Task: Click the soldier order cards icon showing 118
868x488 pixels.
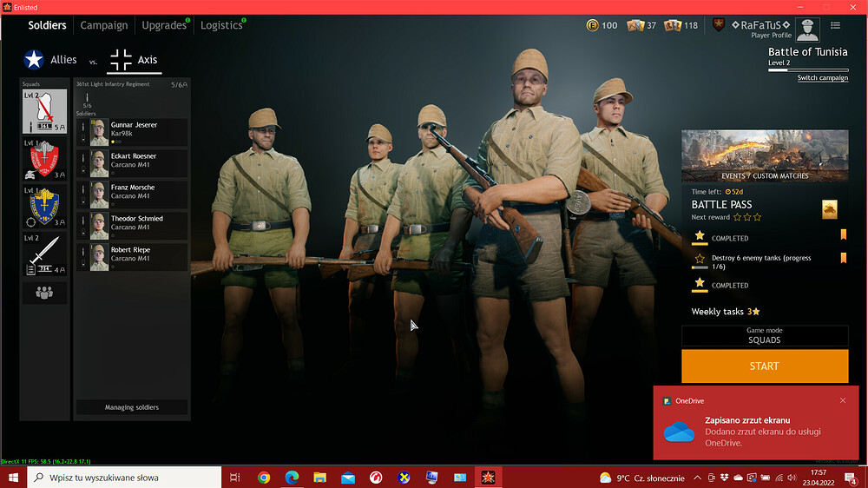Action: (673, 25)
